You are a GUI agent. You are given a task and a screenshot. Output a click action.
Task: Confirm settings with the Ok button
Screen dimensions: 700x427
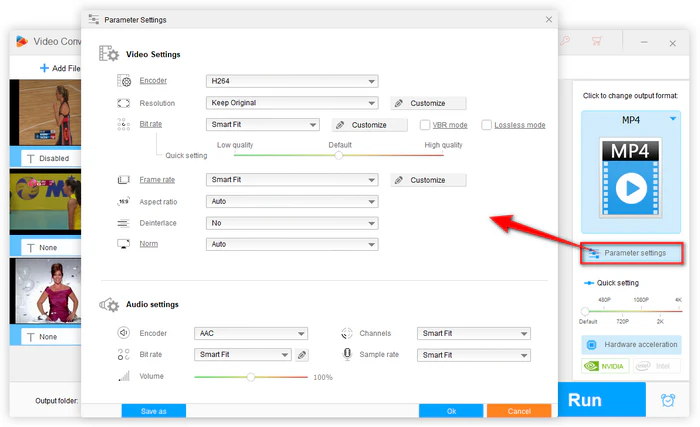click(451, 411)
